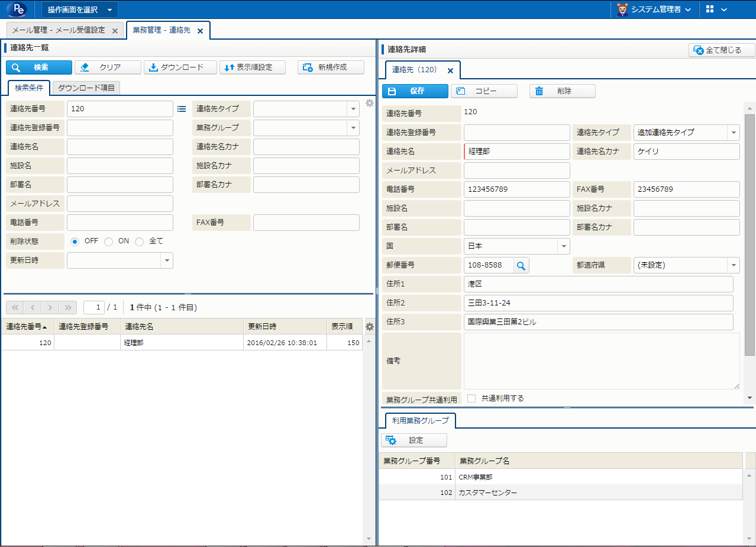756x547 pixels.
Task: Click the 住所1 input field
Action: [x=597, y=284]
